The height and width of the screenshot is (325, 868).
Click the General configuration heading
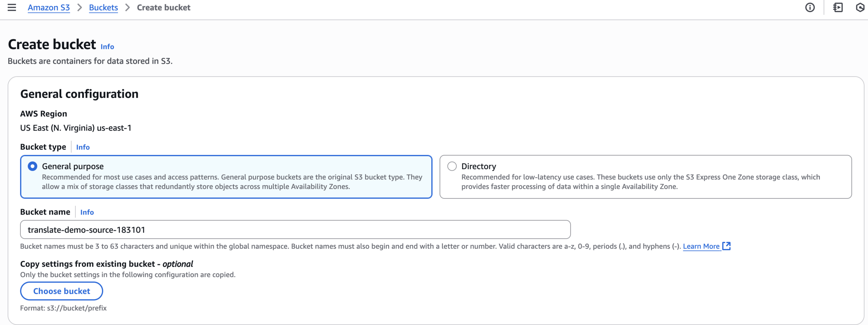coord(79,94)
